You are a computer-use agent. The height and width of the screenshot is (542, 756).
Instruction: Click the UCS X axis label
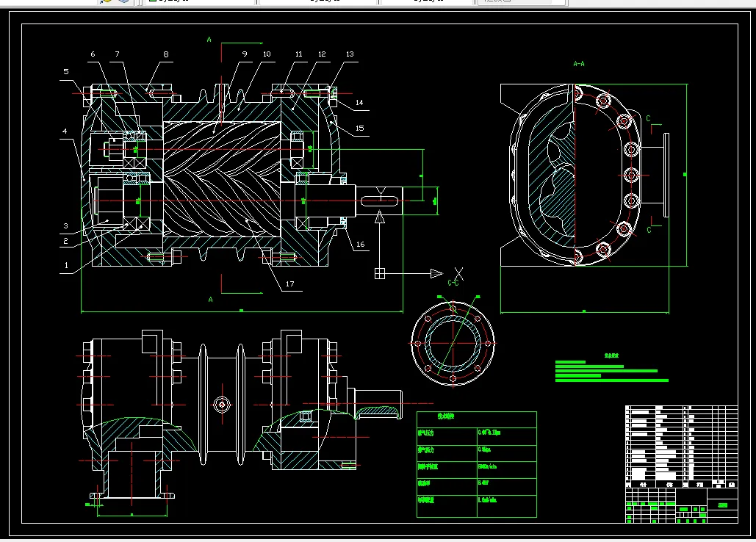[458, 274]
